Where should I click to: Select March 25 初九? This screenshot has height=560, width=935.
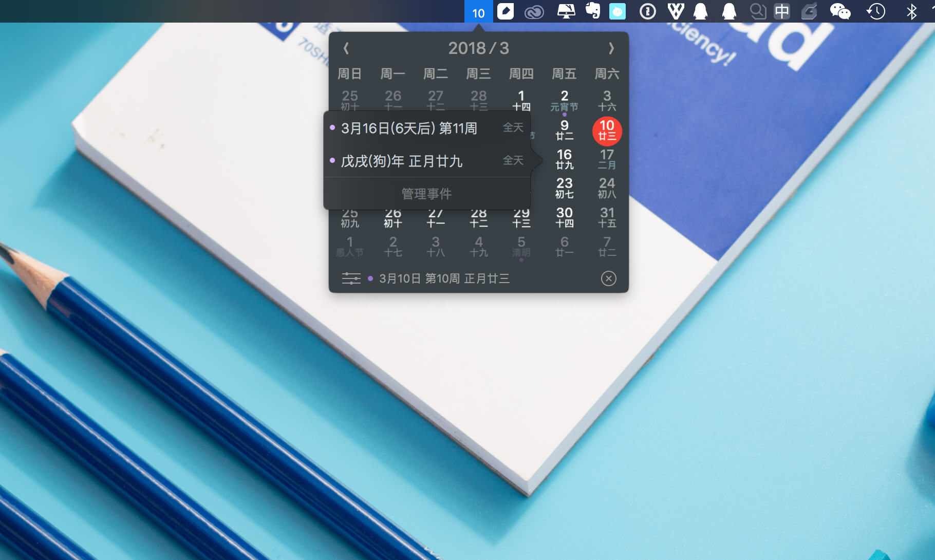[350, 219]
